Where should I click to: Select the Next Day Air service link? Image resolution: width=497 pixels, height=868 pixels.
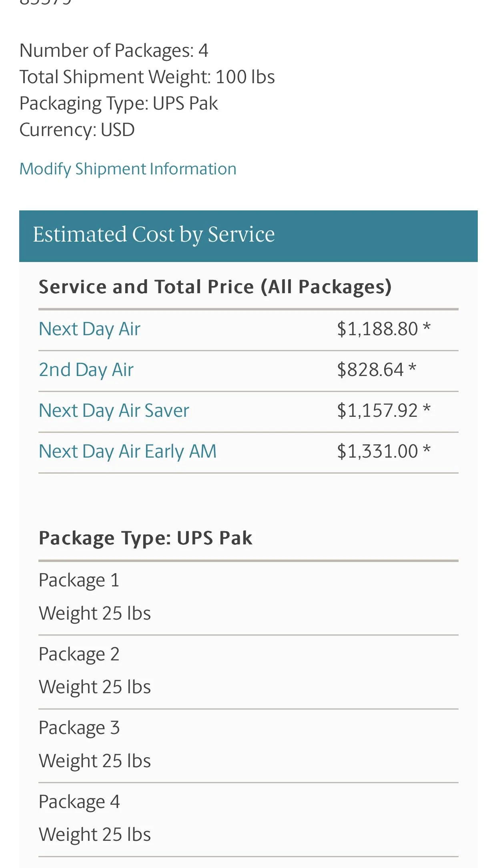point(90,329)
